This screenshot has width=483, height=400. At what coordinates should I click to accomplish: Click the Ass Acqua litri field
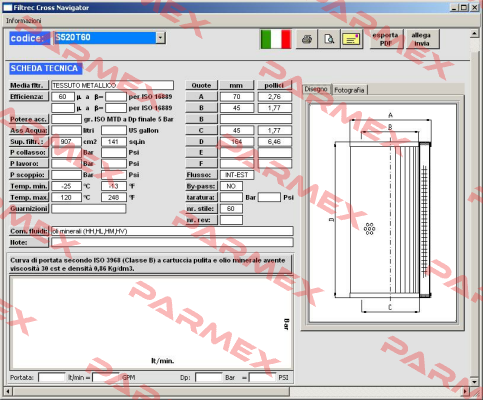(66, 130)
